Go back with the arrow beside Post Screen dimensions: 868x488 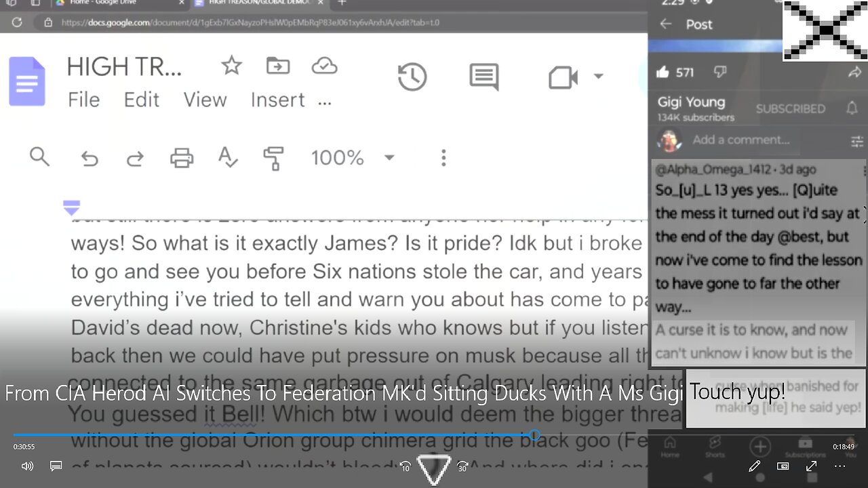[666, 24]
